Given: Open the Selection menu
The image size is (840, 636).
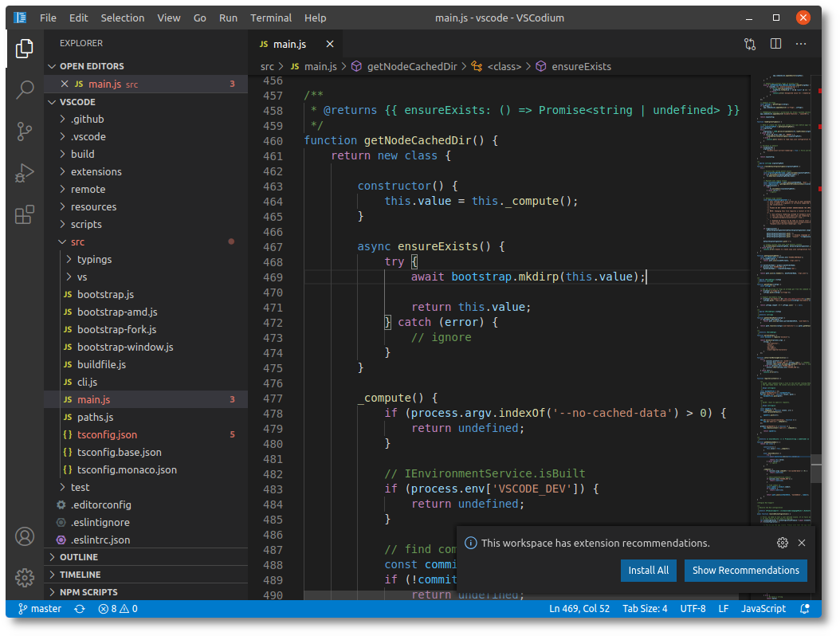Looking at the screenshot, I should [x=123, y=18].
